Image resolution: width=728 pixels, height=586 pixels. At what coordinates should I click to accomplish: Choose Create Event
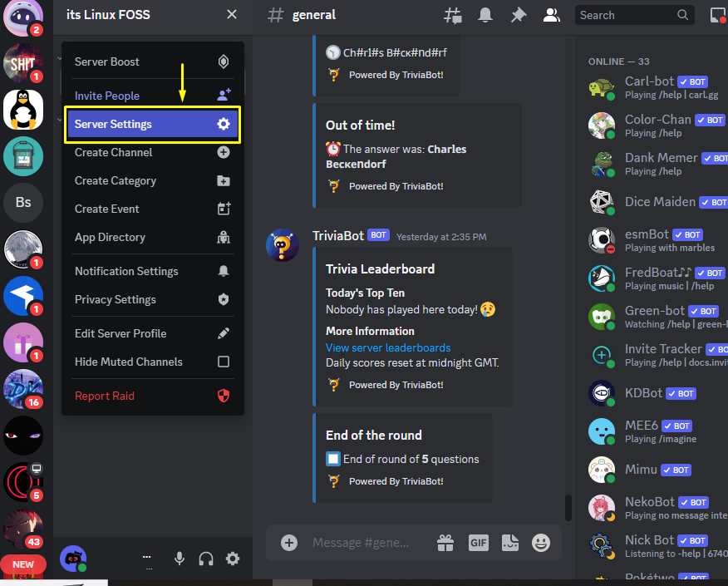click(153, 209)
